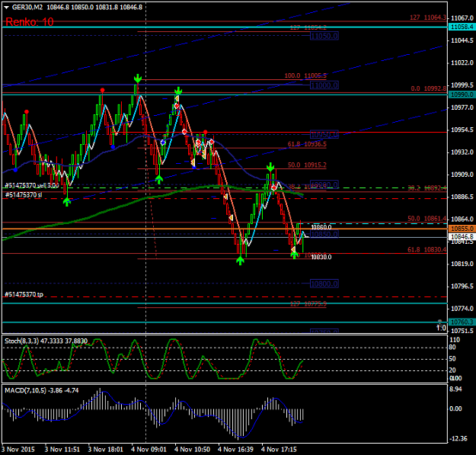
Task: Click the #51475370 tp take profit label
Action: coord(24,294)
